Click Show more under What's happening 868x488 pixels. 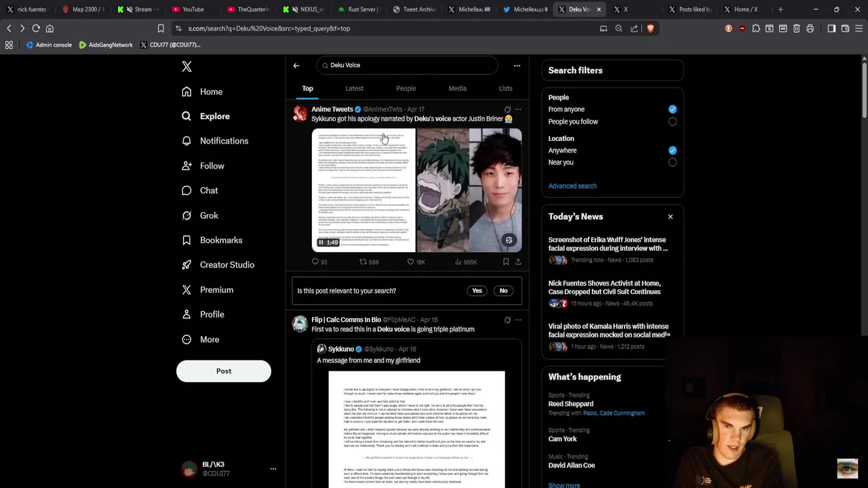tap(564, 485)
